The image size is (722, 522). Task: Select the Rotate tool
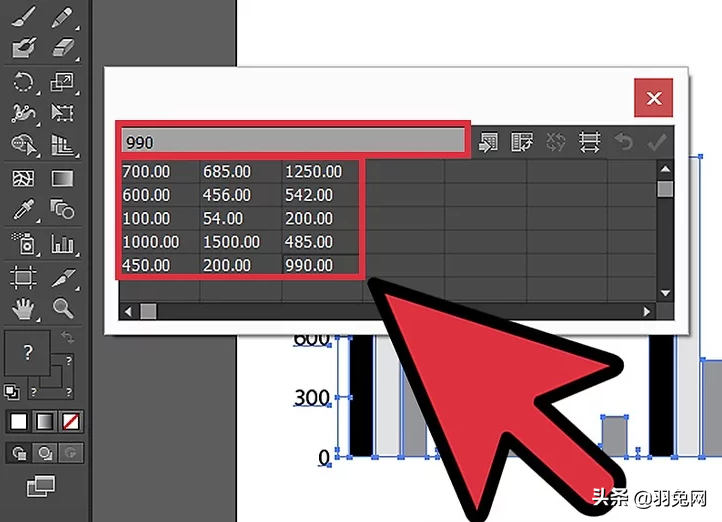click(x=23, y=82)
